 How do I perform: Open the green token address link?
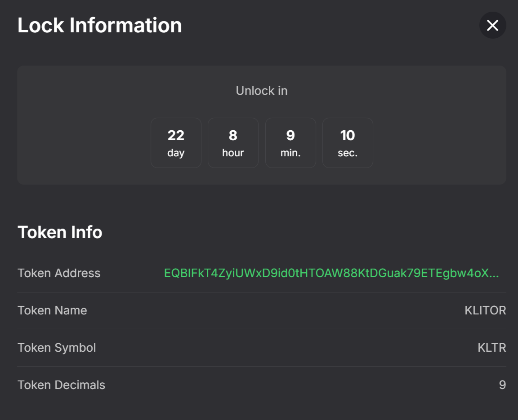331,273
